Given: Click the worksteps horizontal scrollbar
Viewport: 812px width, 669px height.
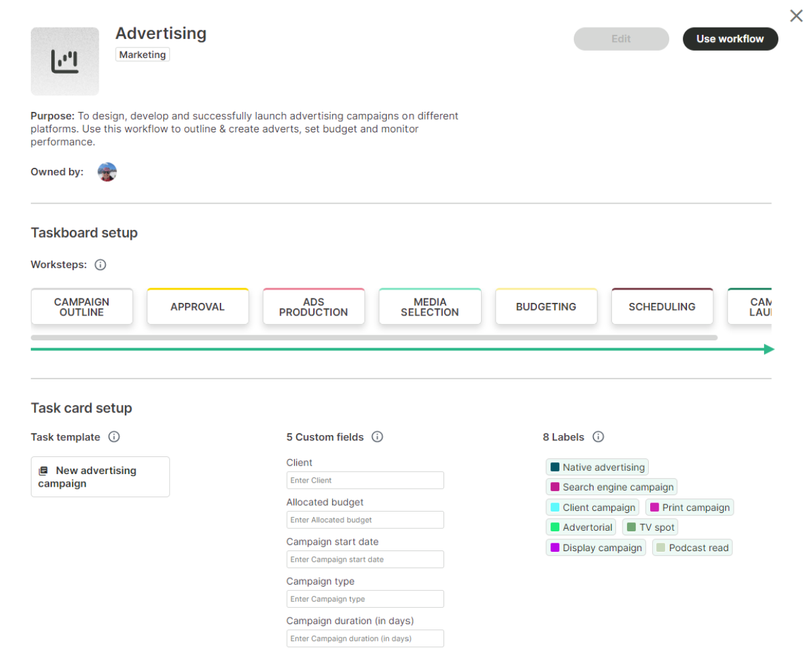Looking at the screenshot, I should click(x=374, y=338).
